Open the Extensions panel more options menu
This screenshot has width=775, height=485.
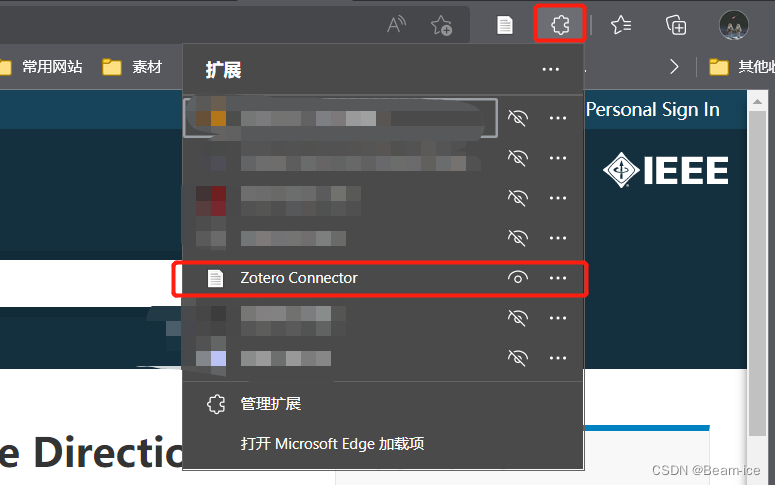551,70
